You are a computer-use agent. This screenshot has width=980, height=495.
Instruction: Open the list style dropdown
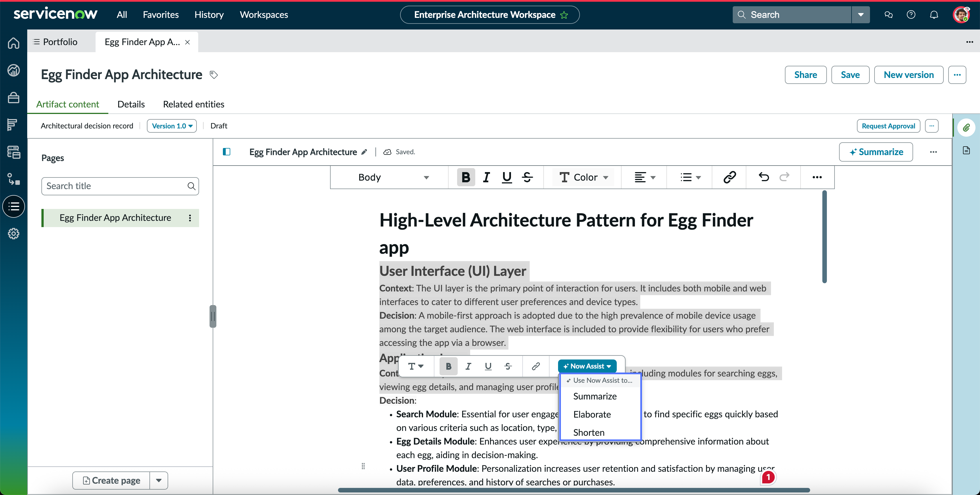tap(690, 177)
